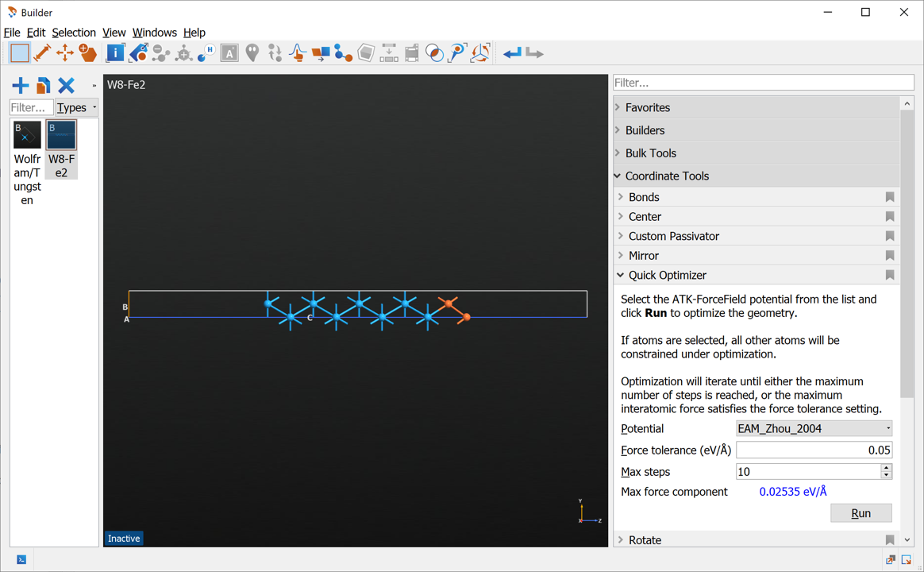Select the rectangle selection tool
Screen dimensions: 924x572
tap(20, 53)
